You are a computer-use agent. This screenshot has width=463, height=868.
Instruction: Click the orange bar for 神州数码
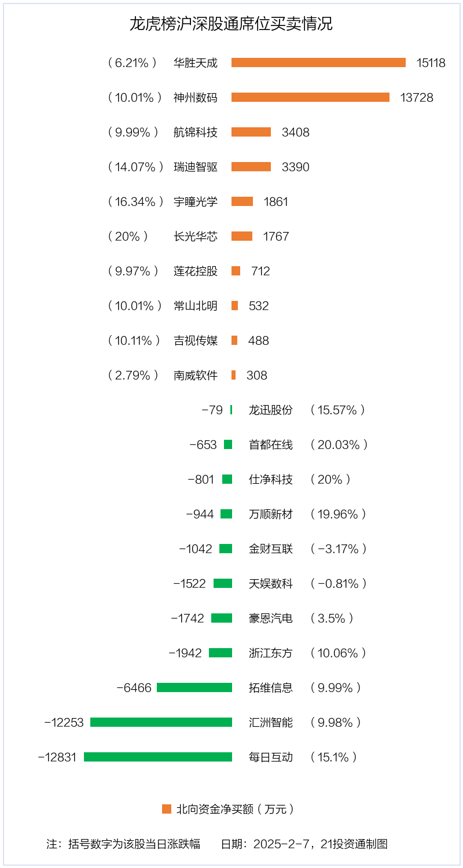point(310,97)
